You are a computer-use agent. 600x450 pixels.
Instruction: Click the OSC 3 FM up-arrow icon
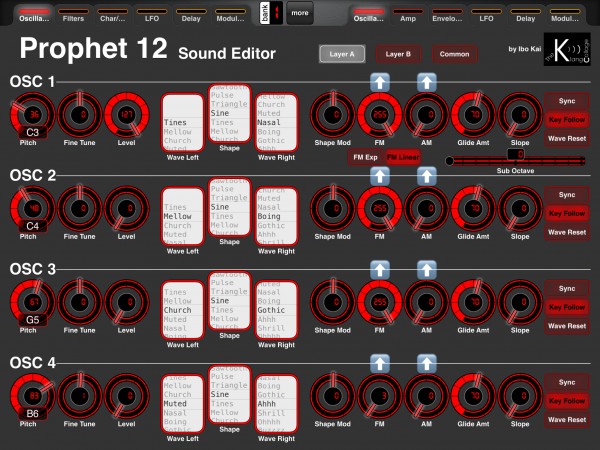point(380,270)
